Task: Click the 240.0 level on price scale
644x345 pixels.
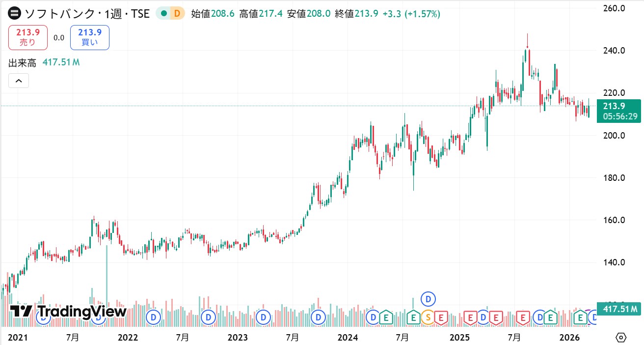Action: pos(614,51)
